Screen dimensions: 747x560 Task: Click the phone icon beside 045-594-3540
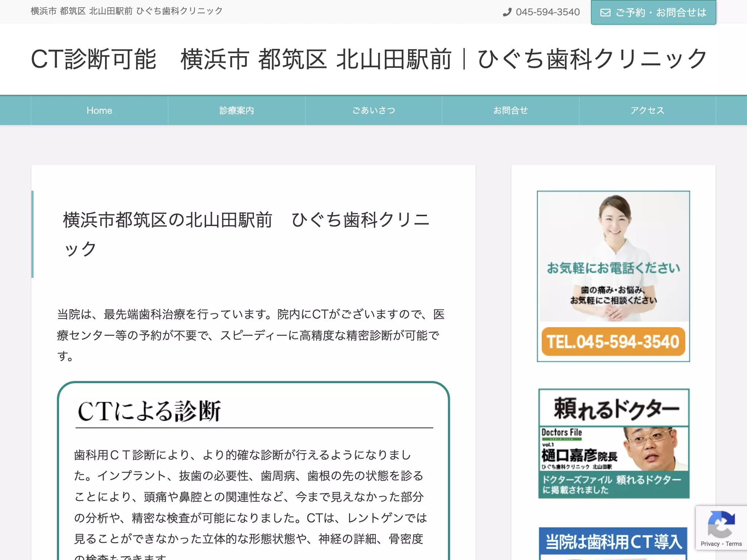507,12
